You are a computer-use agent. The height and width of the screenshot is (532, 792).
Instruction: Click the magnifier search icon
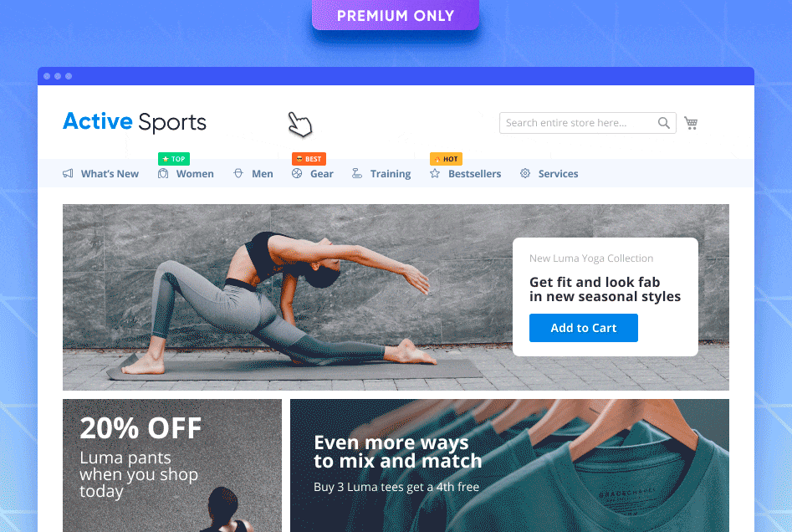(664, 123)
